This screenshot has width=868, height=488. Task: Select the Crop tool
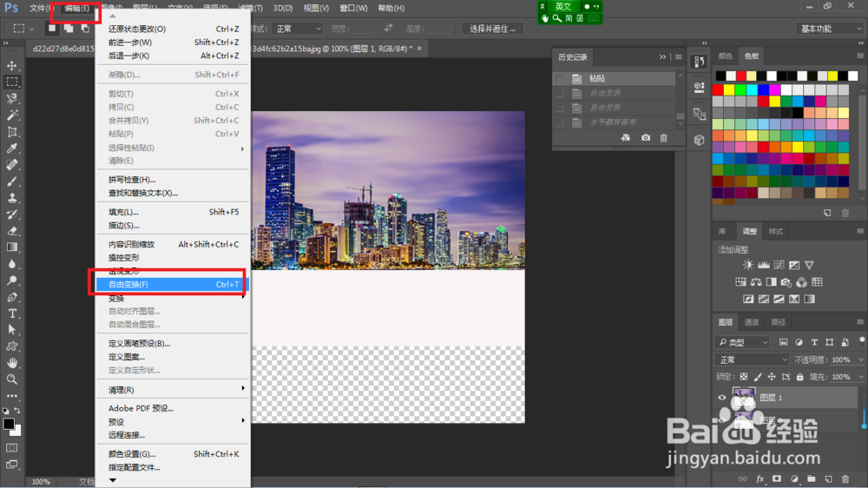[11, 132]
